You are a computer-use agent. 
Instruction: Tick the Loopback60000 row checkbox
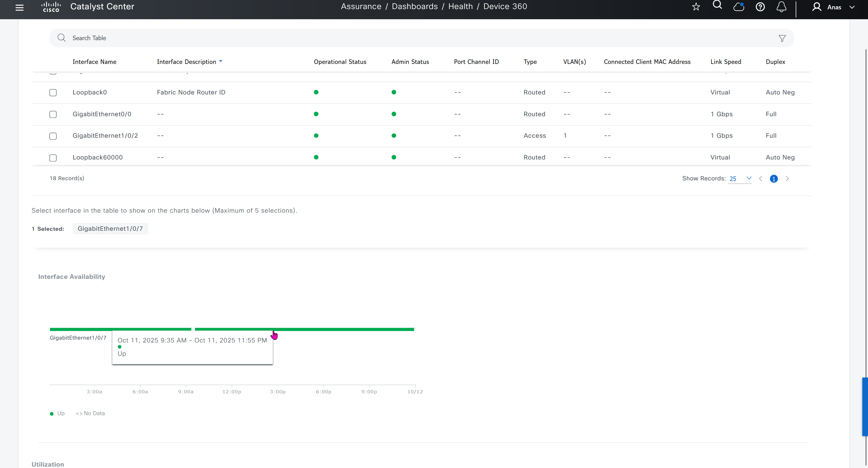[x=53, y=158]
